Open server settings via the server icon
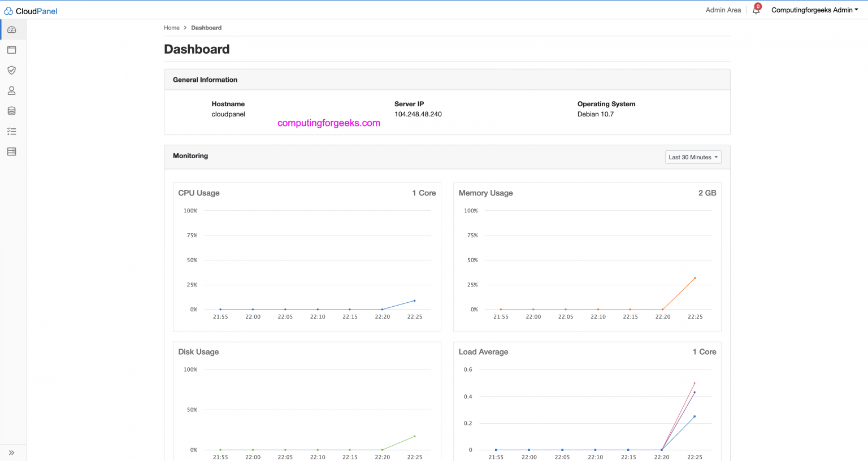The height and width of the screenshot is (461, 868). point(11,151)
